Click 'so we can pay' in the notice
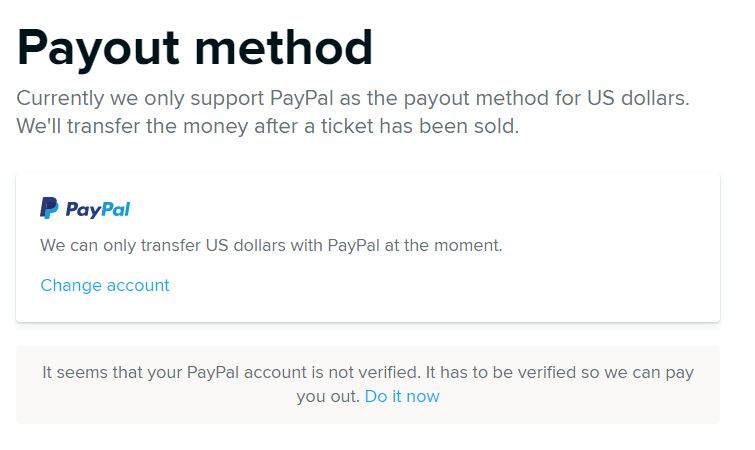 click(x=642, y=372)
